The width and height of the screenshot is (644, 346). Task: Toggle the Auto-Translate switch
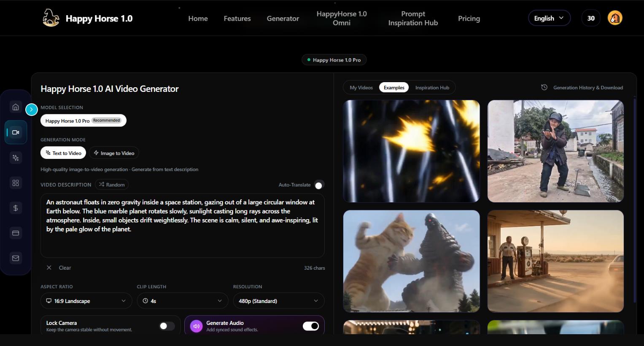tap(318, 185)
